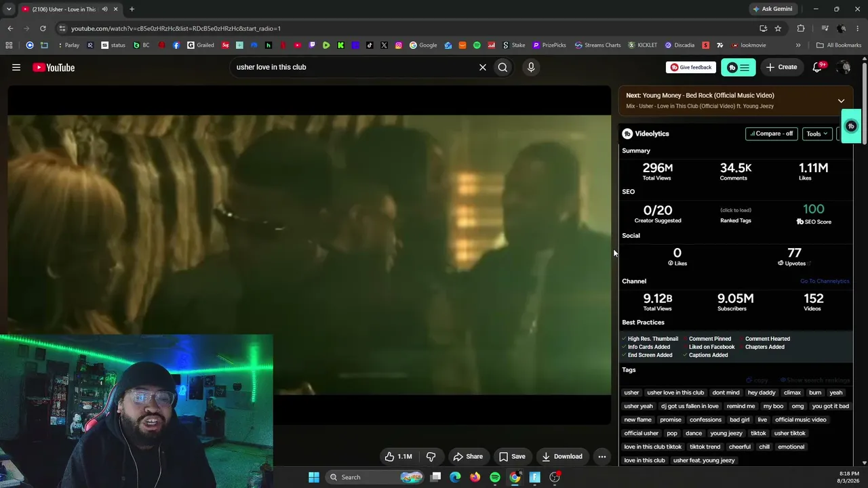Open the Google bookmark

pos(423,45)
